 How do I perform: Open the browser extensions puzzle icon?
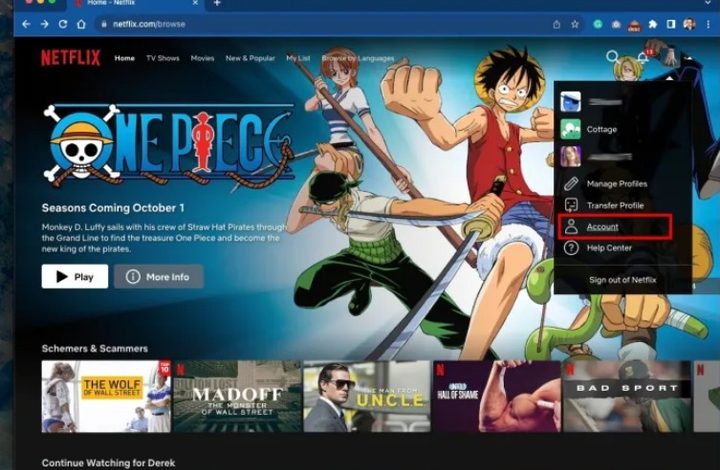652,24
